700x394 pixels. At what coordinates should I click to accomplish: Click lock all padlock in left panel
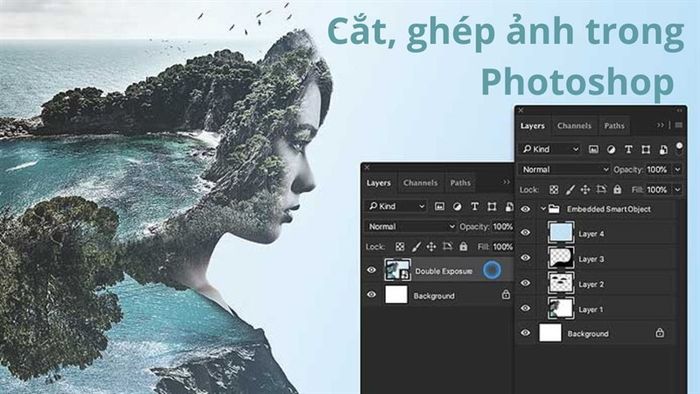point(463,246)
